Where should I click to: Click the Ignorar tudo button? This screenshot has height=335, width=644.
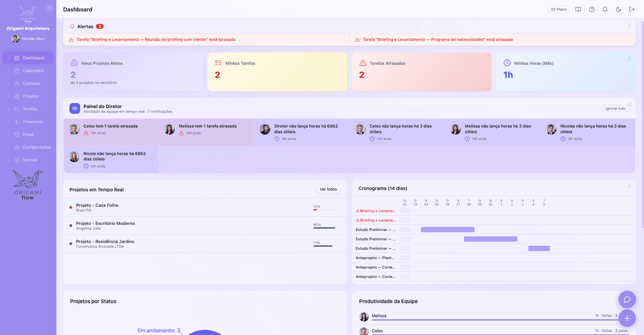(615, 108)
